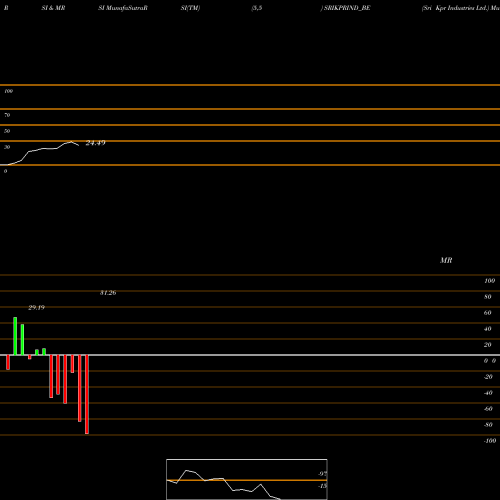Click the '(5,5' parameter text
Screen dimensions: 500x500
coord(257,8)
